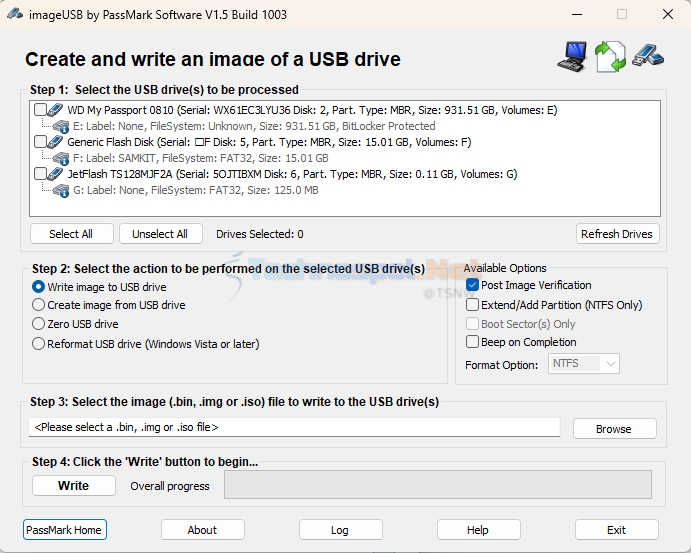Open the Format Option NTFS dropdown

click(x=583, y=364)
